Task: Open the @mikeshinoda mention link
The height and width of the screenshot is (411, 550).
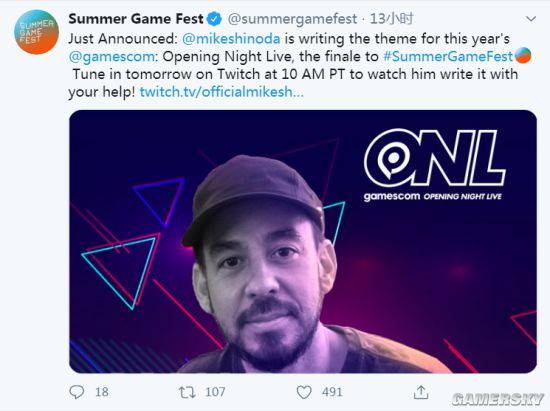Action: [x=231, y=39]
